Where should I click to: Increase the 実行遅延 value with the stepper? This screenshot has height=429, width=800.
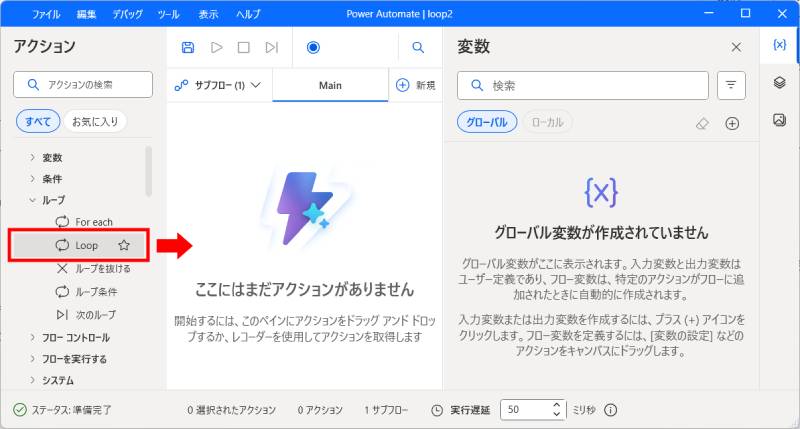click(x=557, y=405)
